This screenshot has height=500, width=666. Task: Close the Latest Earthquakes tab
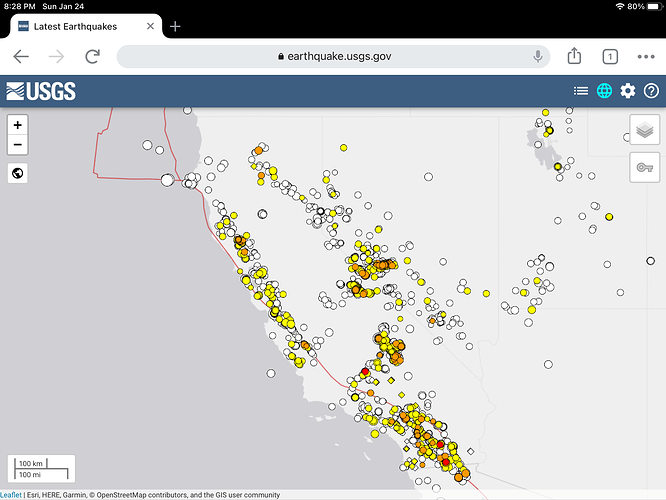click(x=150, y=26)
